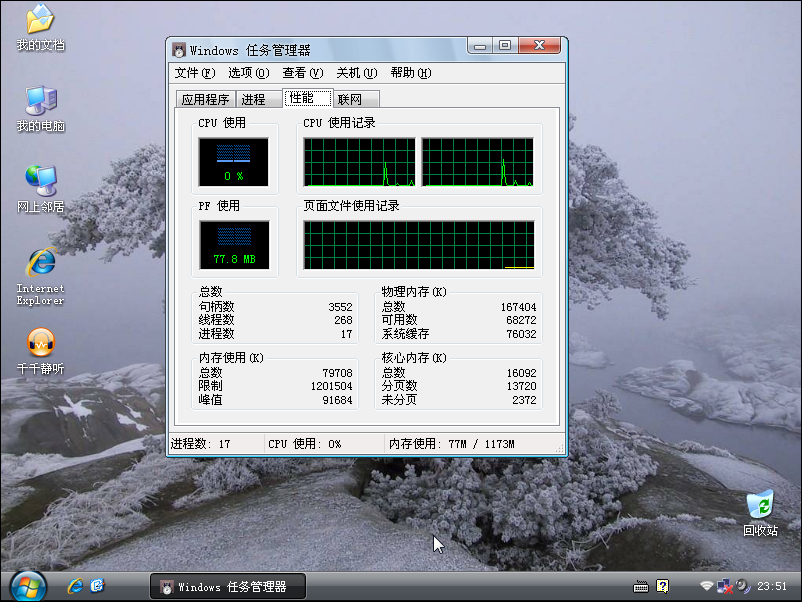Open the 帮助(H) menu
This screenshot has width=802, height=602.
coord(411,73)
